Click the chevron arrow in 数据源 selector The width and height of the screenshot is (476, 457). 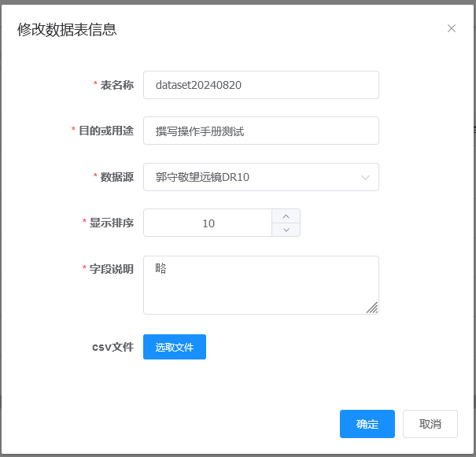(365, 177)
